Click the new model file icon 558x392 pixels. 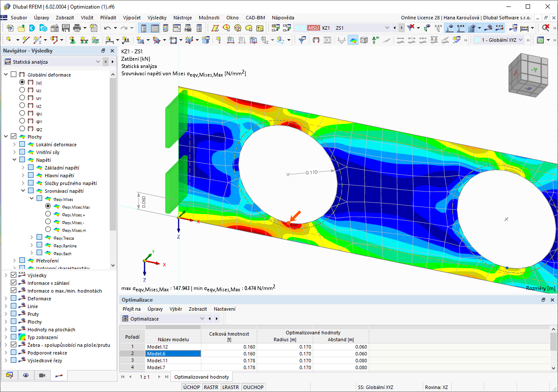10,28
